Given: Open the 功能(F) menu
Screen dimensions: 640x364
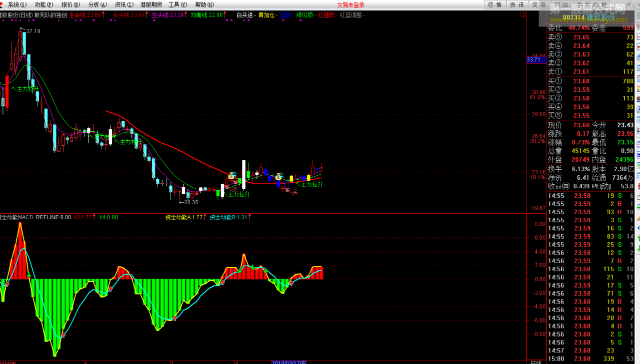Looking at the screenshot, I should click(43, 4).
